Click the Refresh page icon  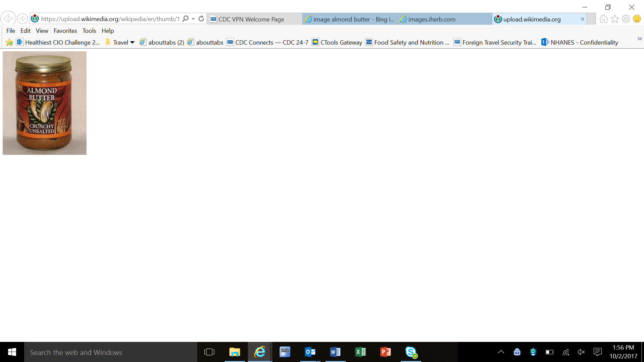[201, 19]
